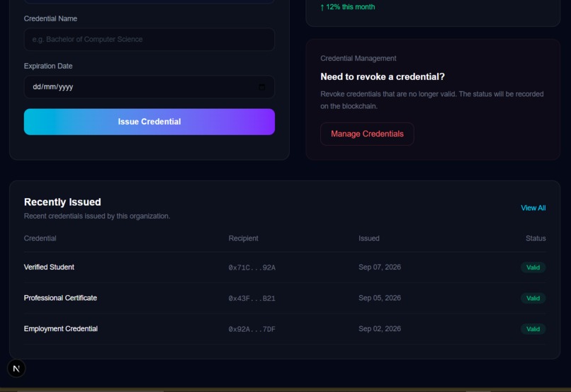Image resolution: width=571 pixels, height=392 pixels.
Task: Click the Issued column header
Action: pos(369,238)
